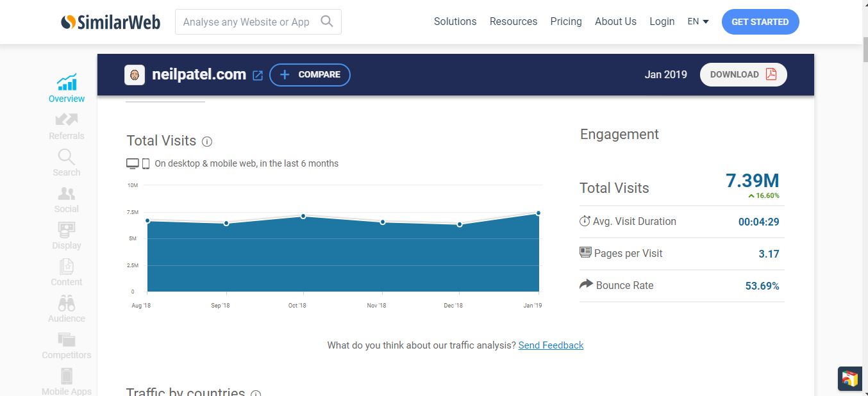Image resolution: width=868 pixels, height=396 pixels.
Task: Click the COMPARE button
Action: (310, 75)
